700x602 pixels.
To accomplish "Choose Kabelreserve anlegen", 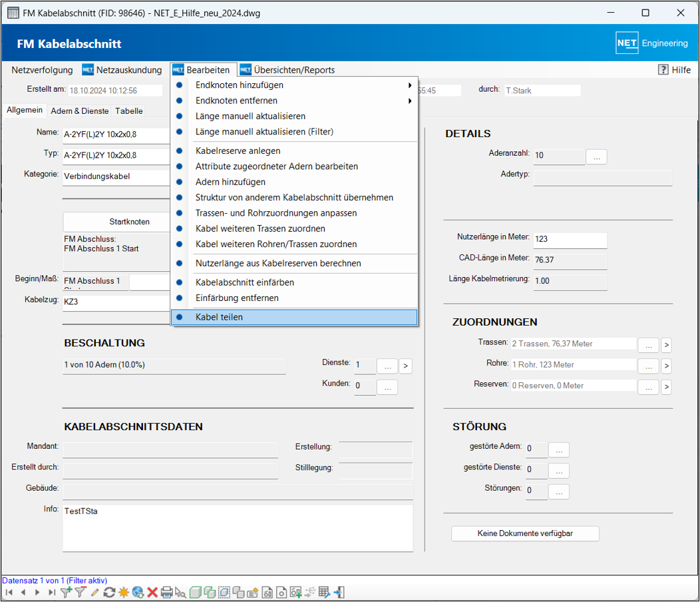I will [294, 150].
